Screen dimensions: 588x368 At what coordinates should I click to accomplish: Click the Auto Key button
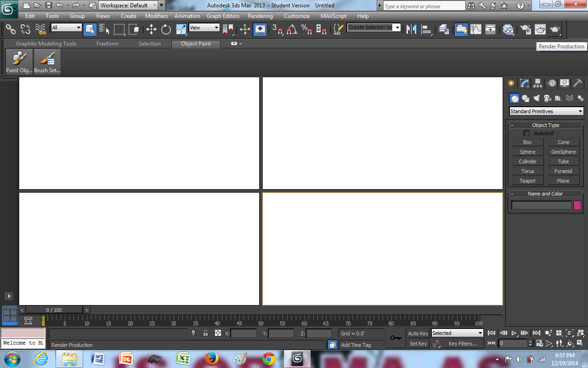pyautogui.click(x=418, y=333)
